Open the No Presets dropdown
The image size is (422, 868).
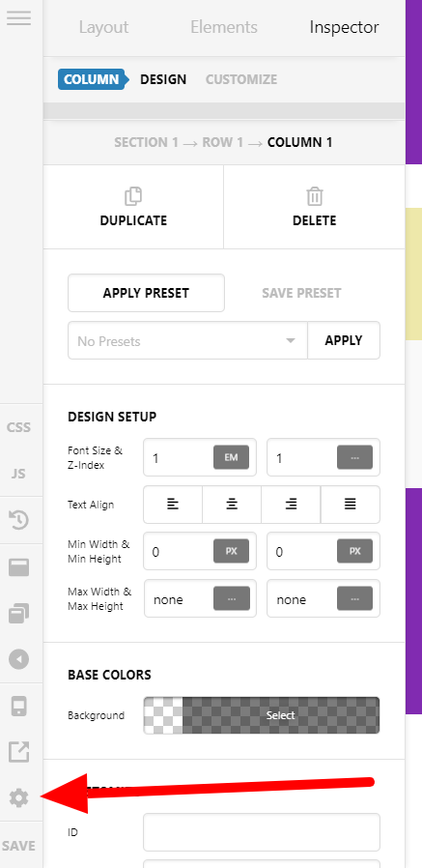[187, 340]
